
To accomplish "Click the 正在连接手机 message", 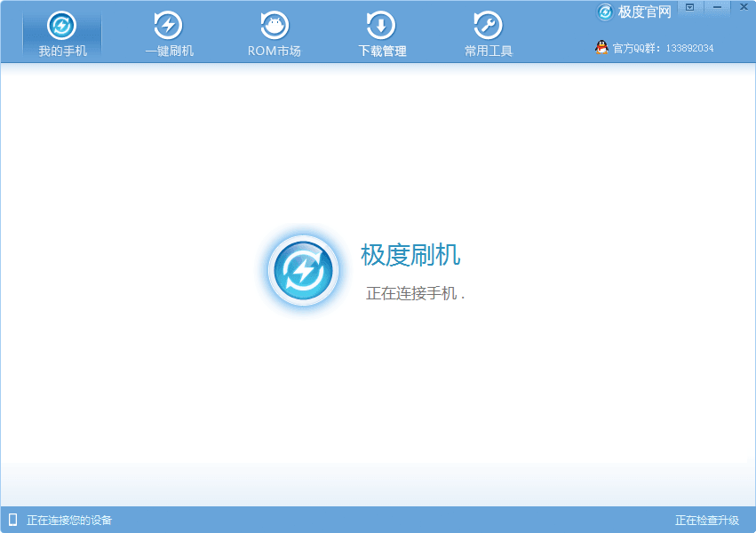I will pyautogui.click(x=415, y=293).
